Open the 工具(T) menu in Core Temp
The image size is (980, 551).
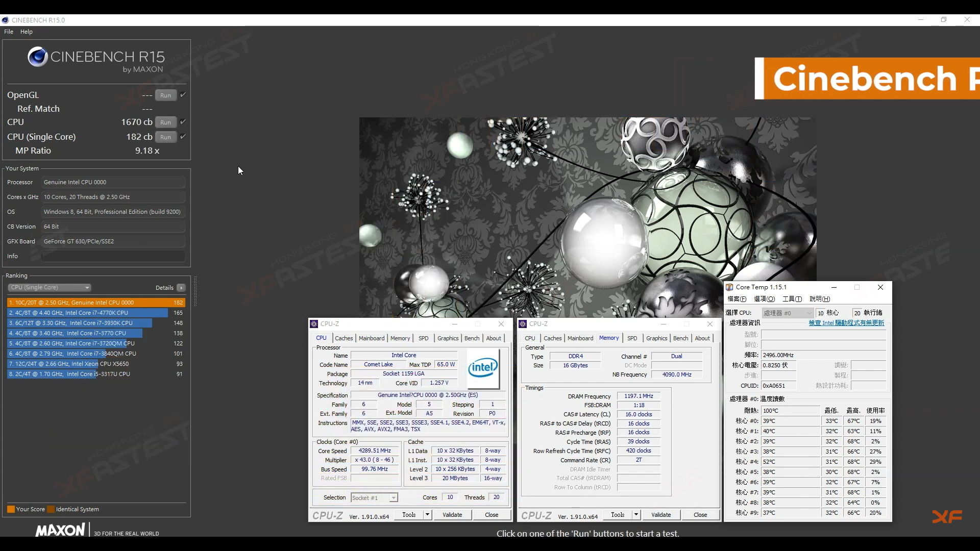coord(792,299)
